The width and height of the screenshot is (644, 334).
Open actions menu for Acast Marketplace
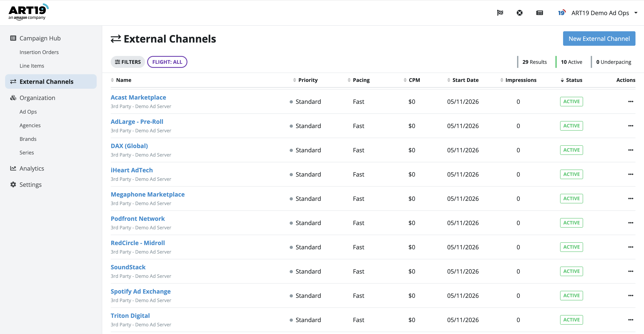631,101
